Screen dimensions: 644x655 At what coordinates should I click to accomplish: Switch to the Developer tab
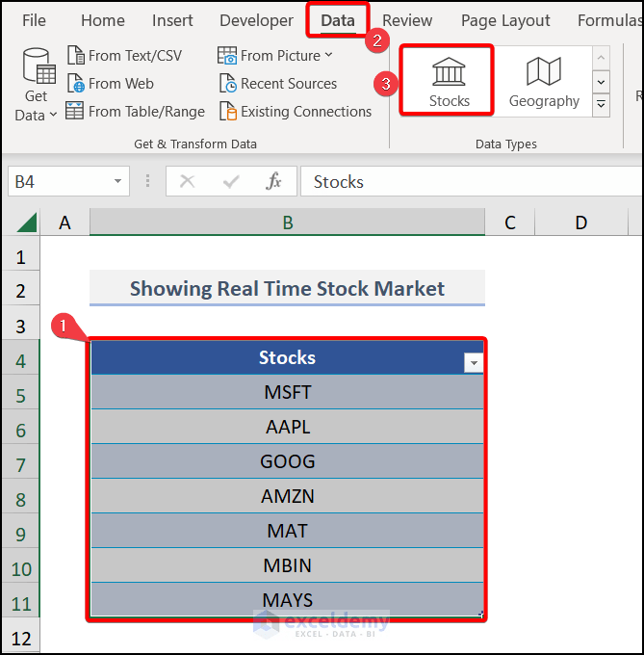coord(256,20)
